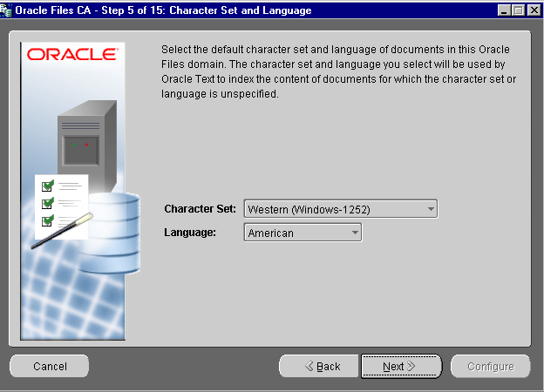Click the Character Set label

(201, 209)
